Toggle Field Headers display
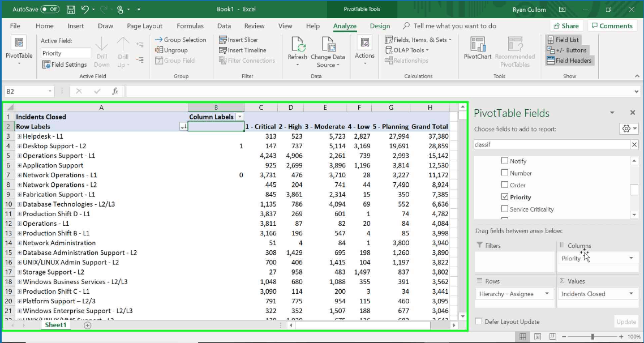Viewport: 644px width, 343px height. click(569, 61)
